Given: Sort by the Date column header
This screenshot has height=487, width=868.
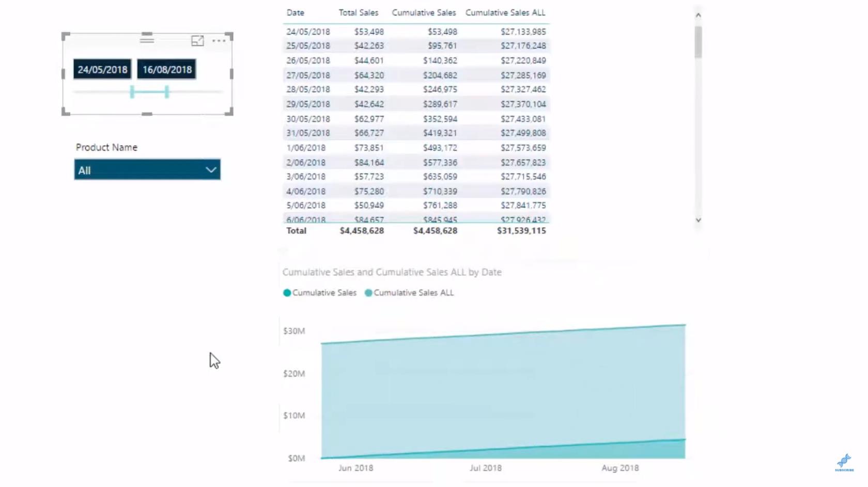Looking at the screenshot, I should click(x=296, y=12).
